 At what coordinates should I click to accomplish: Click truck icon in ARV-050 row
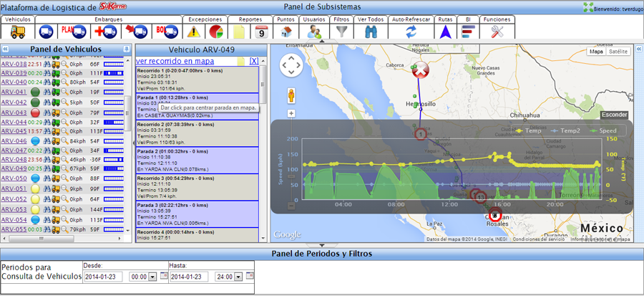click(55, 178)
